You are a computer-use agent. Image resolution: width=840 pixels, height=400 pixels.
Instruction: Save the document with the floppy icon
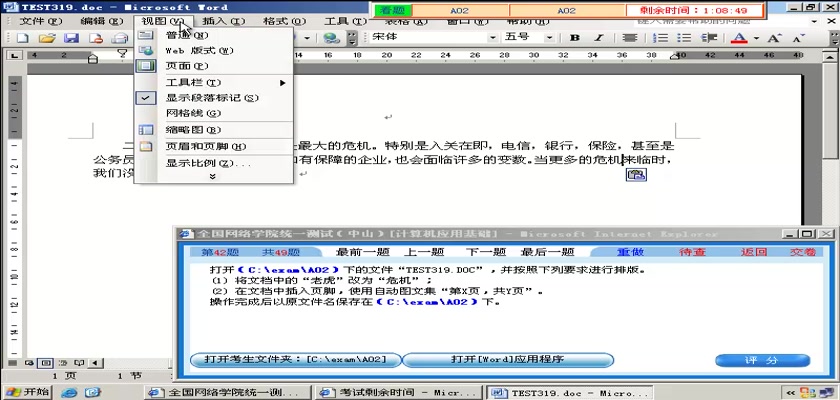click(x=71, y=38)
